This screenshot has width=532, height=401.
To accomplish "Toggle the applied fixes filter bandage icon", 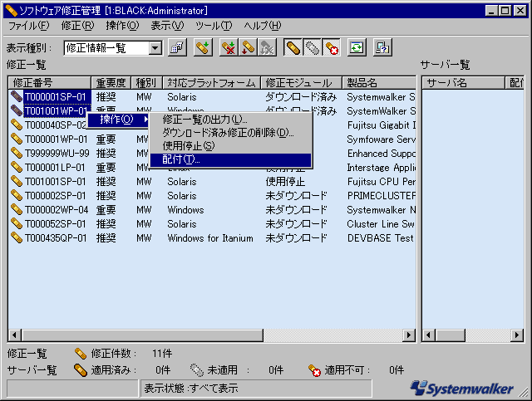I will (x=292, y=48).
